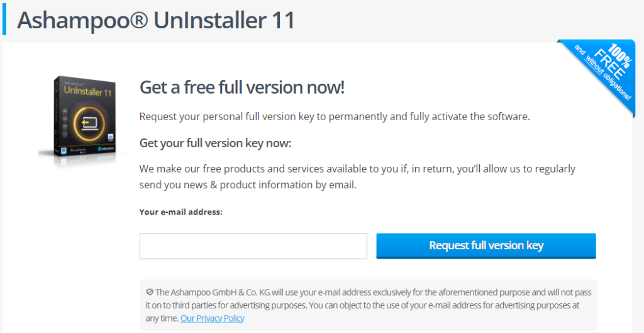Click the shield icon beside the privacy notice
644x333 pixels.
click(150, 292)
